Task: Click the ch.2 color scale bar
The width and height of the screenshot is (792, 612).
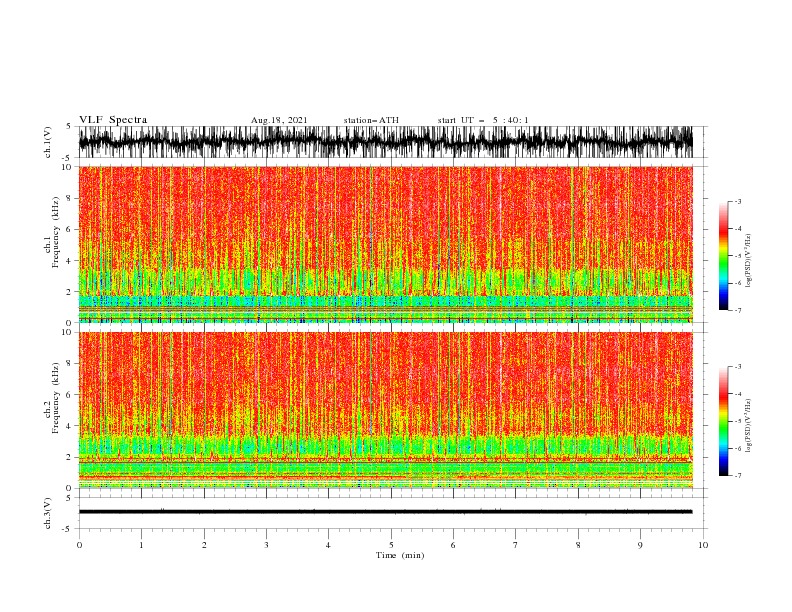Action: tap(723, 421)
